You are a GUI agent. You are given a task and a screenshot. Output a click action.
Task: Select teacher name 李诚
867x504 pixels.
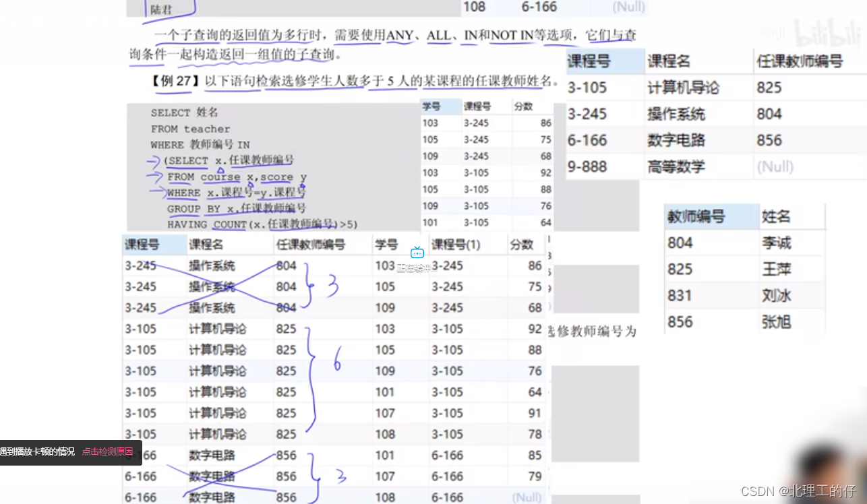click(x=776, y=243)
